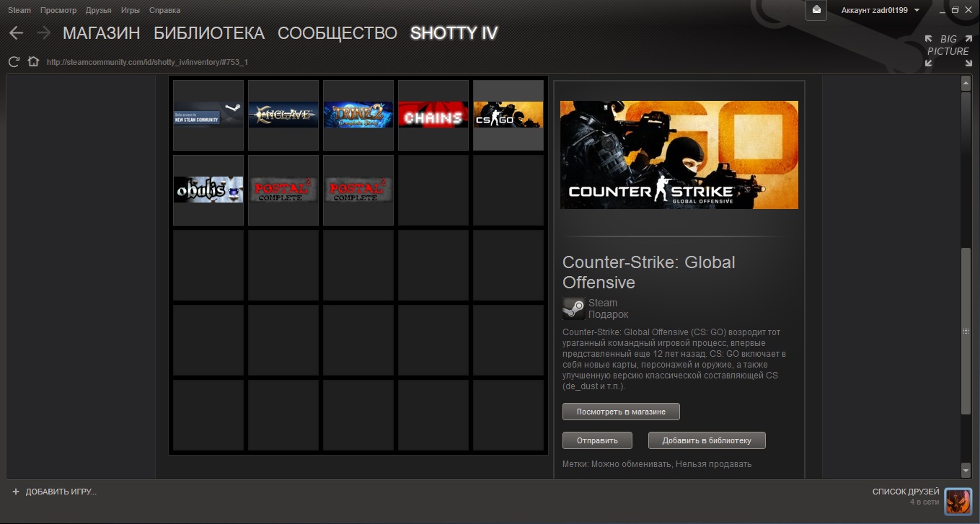980x524 pixels.
Task: Select the CS:GO inventory item
Action: [x=508, y=115]
